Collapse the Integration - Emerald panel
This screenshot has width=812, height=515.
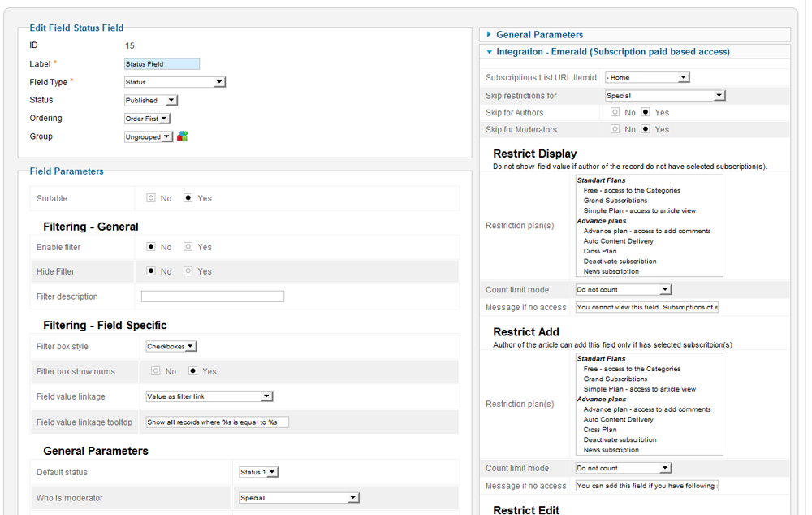[x=612, y=52]
